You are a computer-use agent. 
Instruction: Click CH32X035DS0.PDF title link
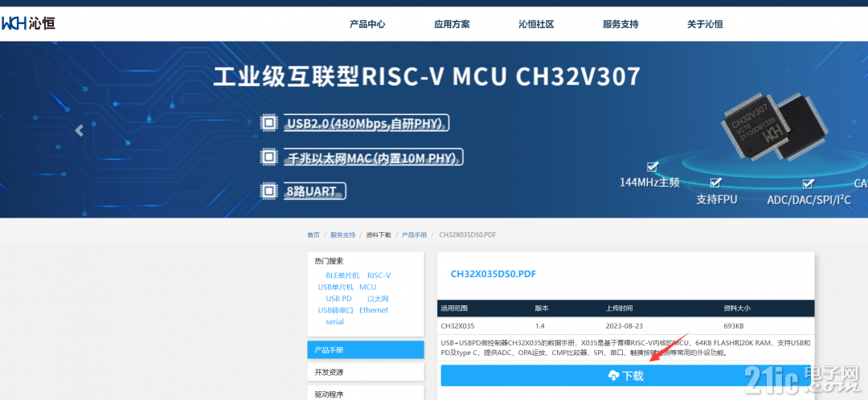tap(493, 274)
